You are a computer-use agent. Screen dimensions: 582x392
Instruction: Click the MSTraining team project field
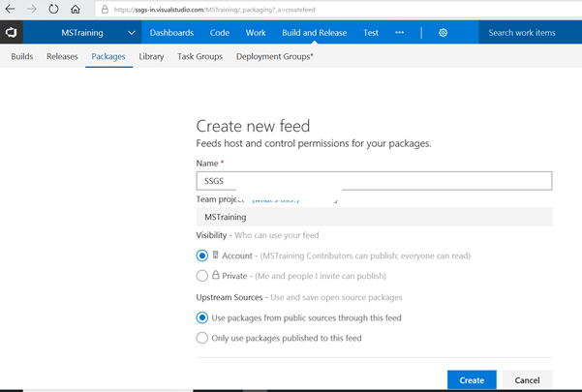[x=374, y=217]
